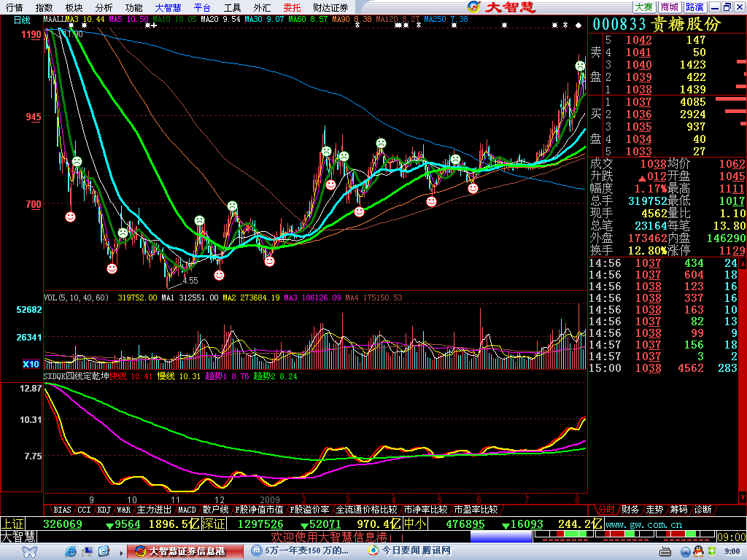Toggle the X10 volume scale label
Viewport: 747px width, 560px height.
[x=31, y=364]
